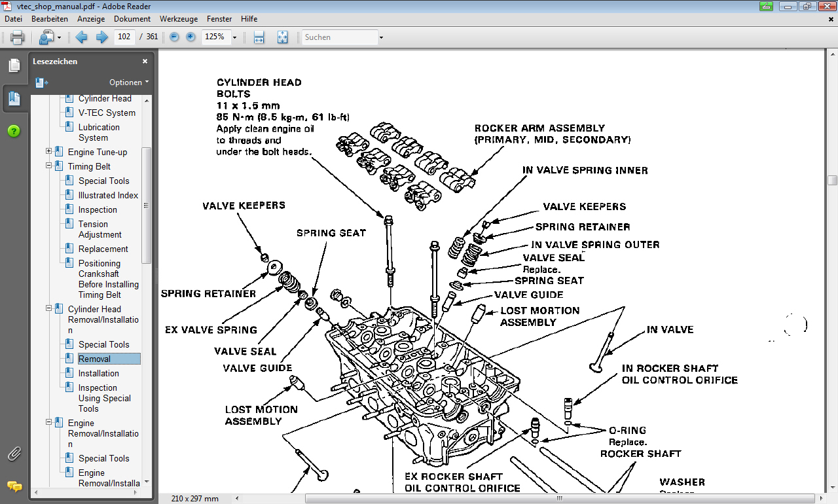This screenshot has width=838, height=504.
Task: Click the Replacement bookmark page icon
Action: pyautogui.click(x=69, y=249)
